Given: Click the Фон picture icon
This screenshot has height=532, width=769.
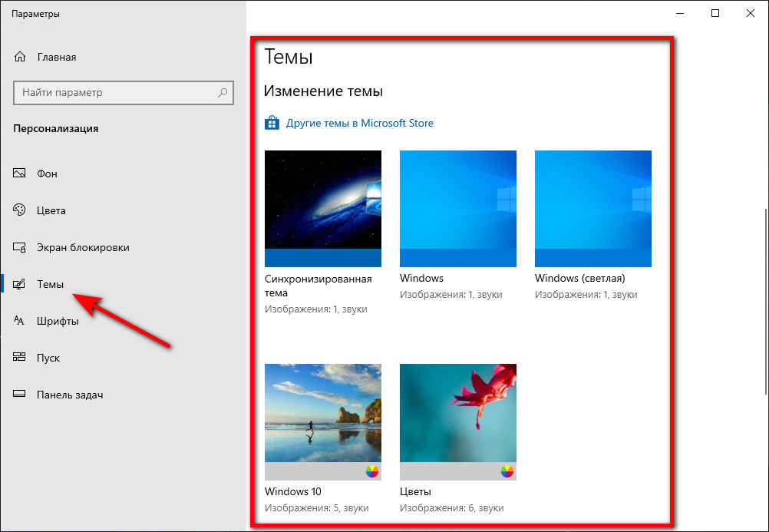Looking at the screenshot, I should [21, 173].
